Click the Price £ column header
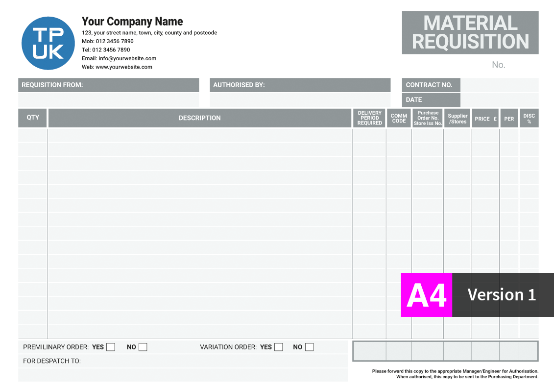This screenshot has height=392, width=554. [485, 119]
